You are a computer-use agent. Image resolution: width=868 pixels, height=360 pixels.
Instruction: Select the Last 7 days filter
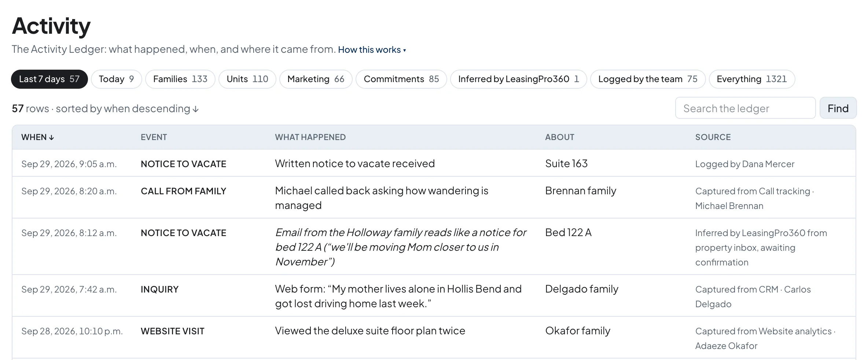(x=49, y=79)
